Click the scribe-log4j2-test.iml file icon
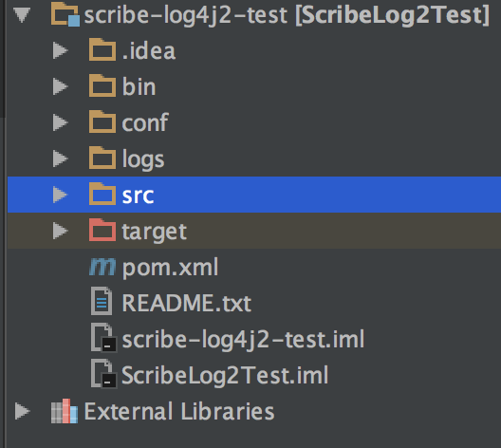 point(103,338)
